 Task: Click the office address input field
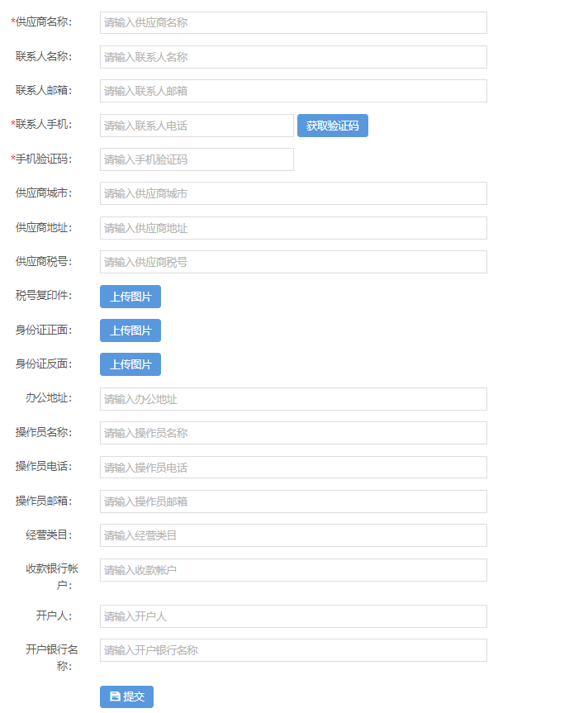(x=293, y=399)
